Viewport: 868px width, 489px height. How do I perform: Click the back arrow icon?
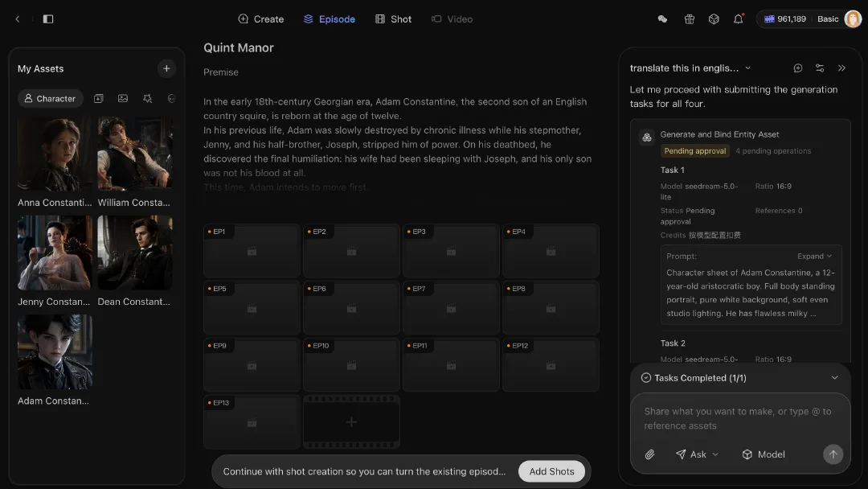[17, 18]
